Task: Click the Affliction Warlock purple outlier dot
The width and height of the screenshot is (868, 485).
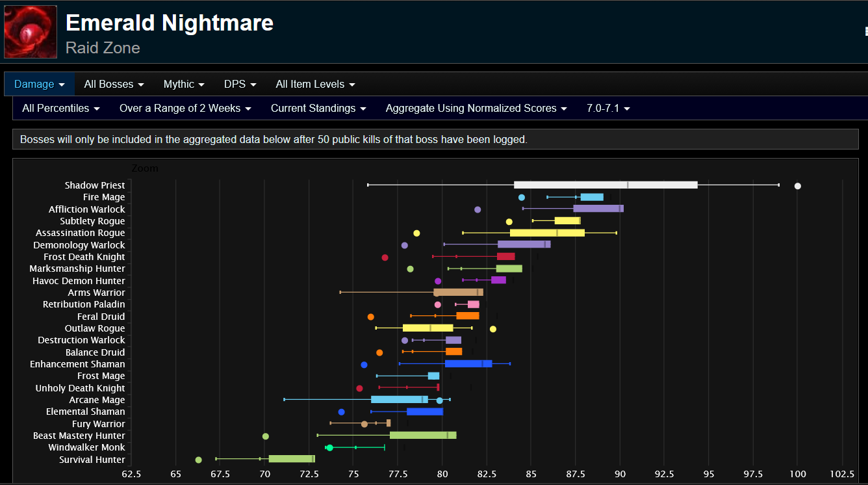Action: click(478, 209)
